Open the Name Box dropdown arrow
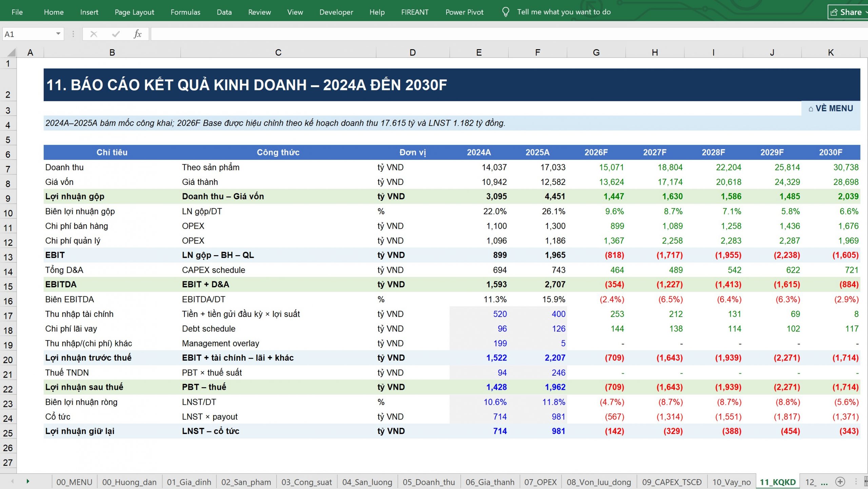The height and width of the screenshot is (489, 868). (58, 34)
